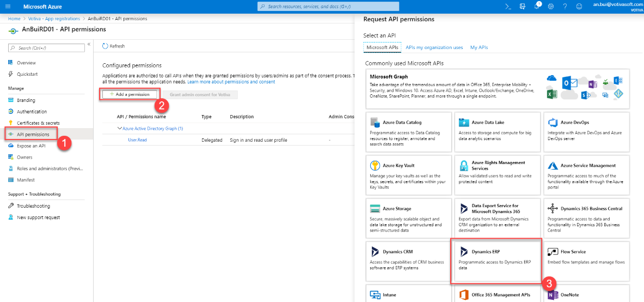Select the Azure Key Vault API card
The image size is (644, 302).
coord(408,174)
